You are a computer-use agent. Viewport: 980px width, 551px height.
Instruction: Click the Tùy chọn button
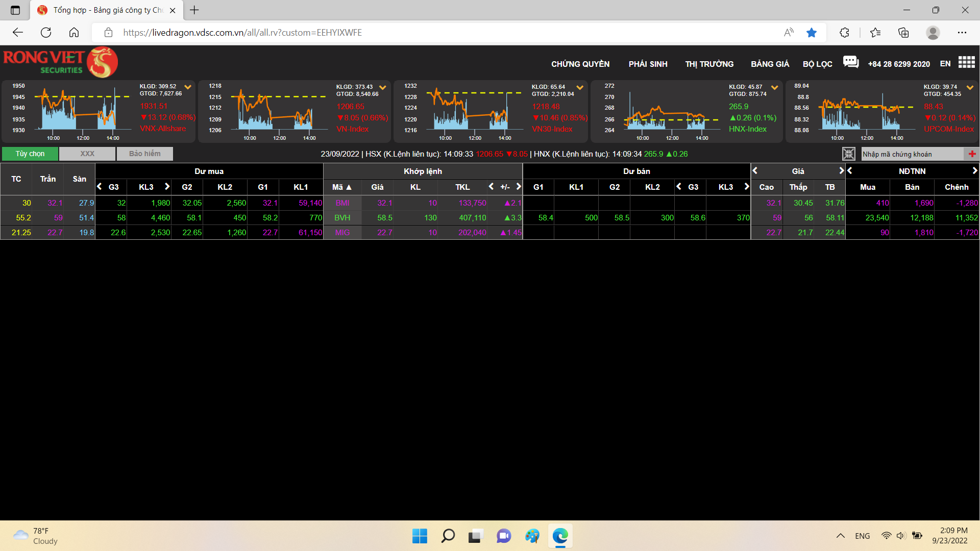[x=30, y=154]
